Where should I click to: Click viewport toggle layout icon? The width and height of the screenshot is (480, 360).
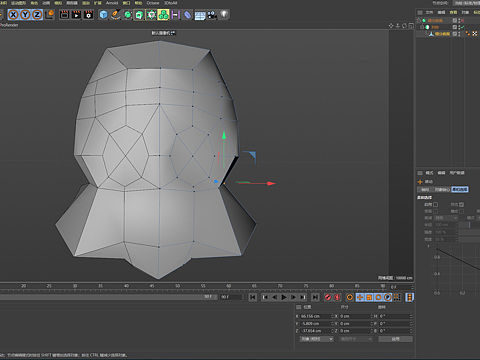(411, 26)
